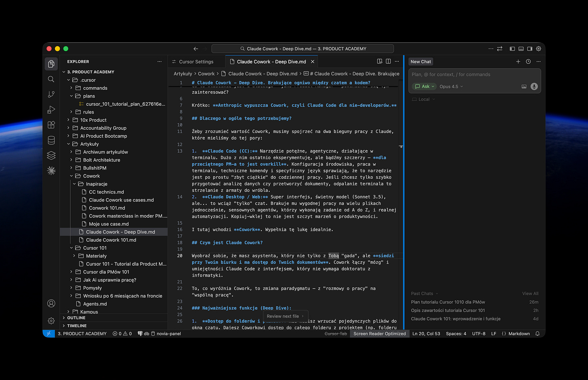588x380 pixels.
Task: Expand the TIMELINE section
Action: coord(77,325)
